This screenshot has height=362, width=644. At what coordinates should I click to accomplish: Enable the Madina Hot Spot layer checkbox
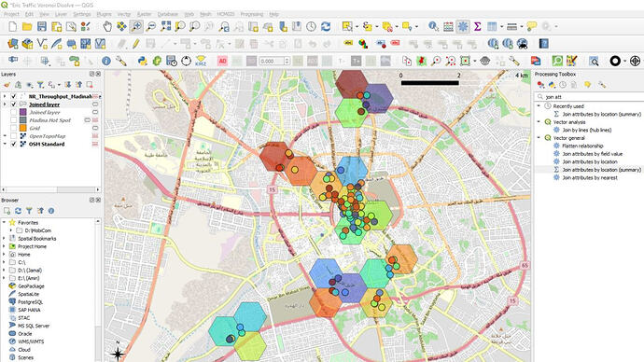(14, 120)
